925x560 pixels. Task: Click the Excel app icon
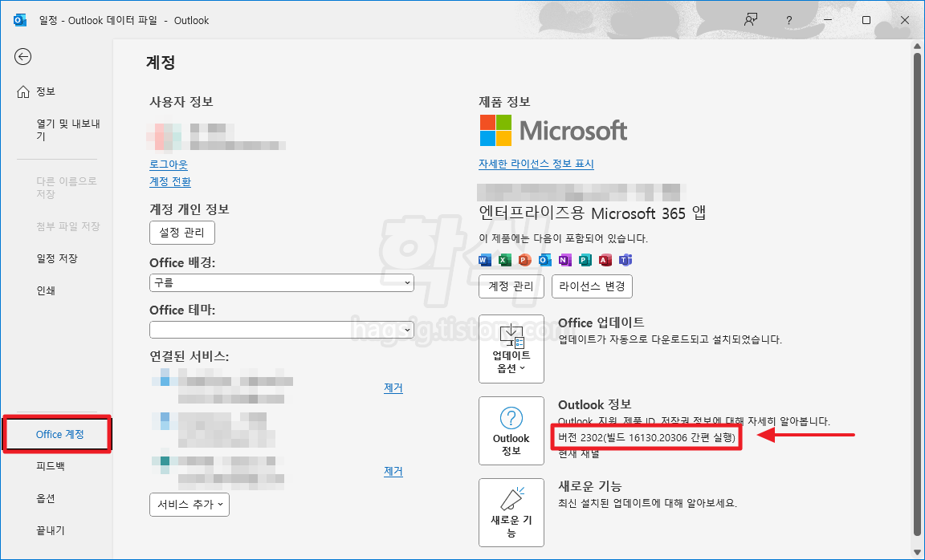pos(505,260)
